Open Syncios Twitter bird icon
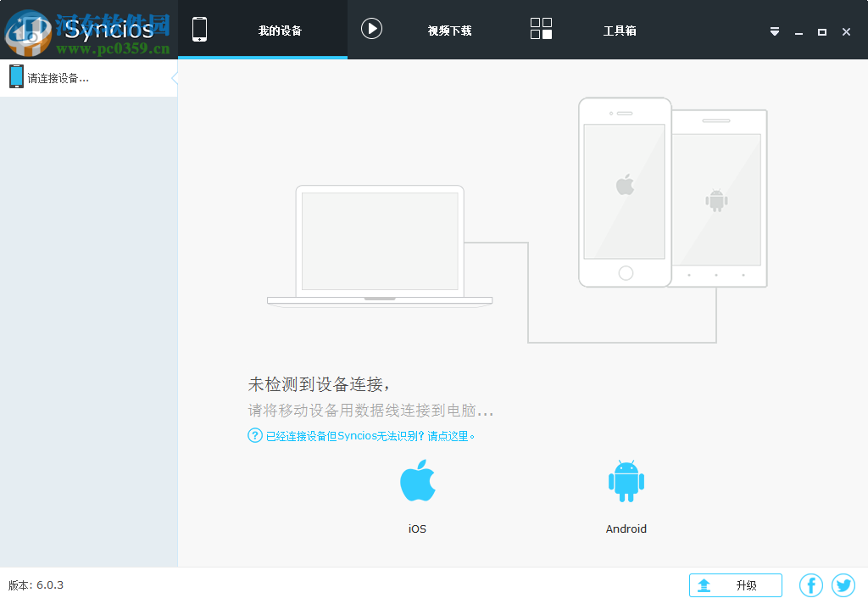 point(843,584)
